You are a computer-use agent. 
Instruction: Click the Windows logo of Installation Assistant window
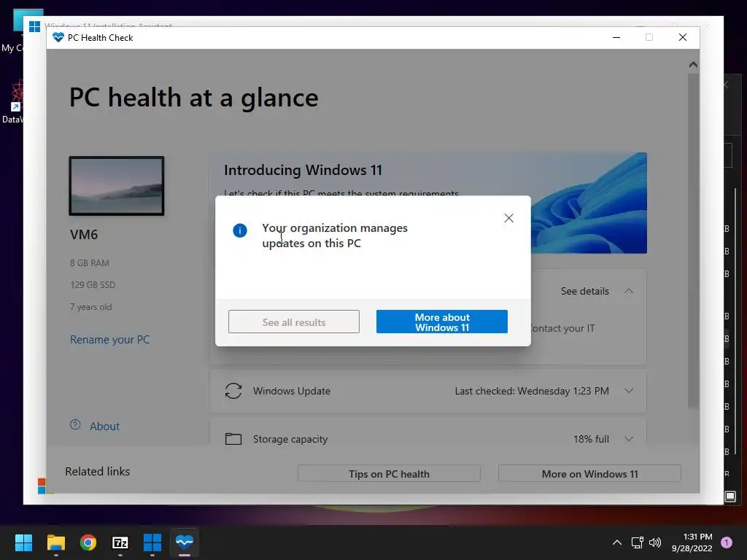(34, 27)
